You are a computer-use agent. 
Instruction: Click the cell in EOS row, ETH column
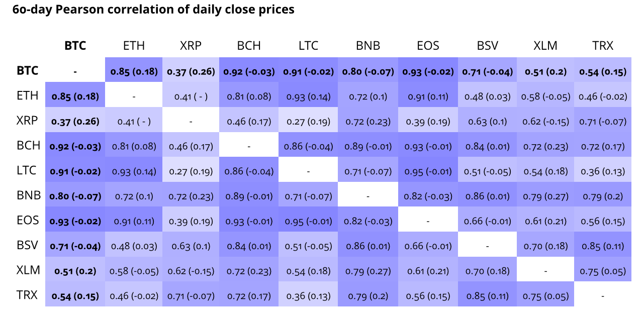[134, 221]
